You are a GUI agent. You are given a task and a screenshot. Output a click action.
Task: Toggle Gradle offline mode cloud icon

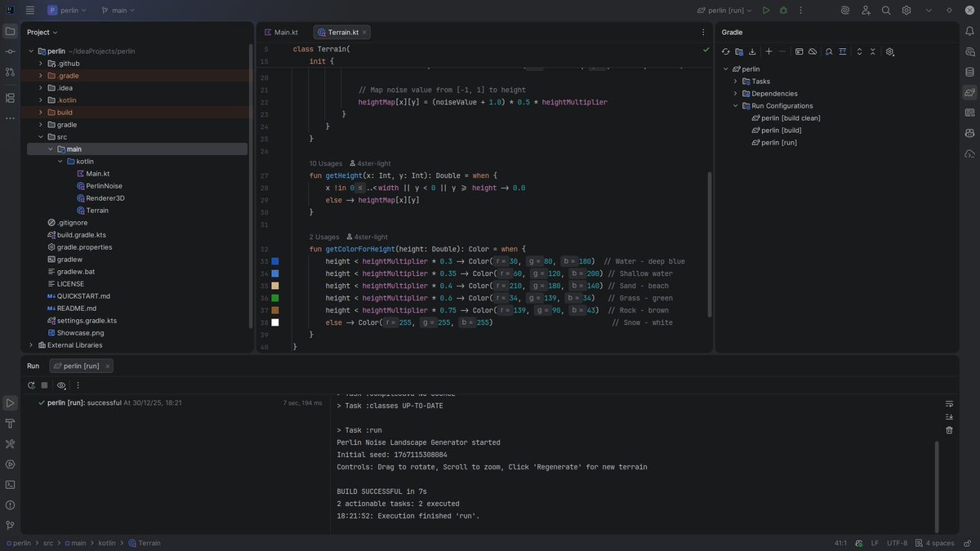coord(813,51)
